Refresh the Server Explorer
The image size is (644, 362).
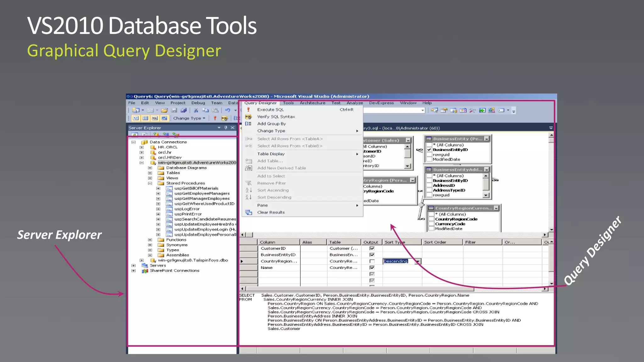click(135, 134)
